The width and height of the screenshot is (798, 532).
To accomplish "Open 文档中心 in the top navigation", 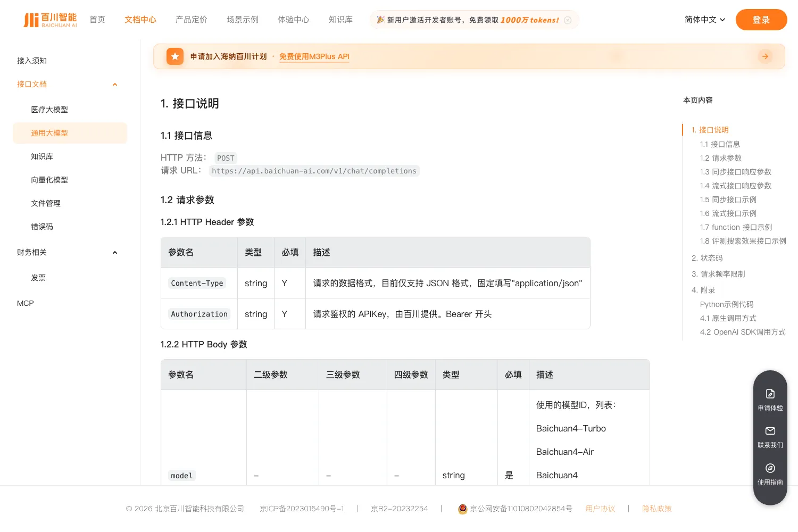I will point(140,20).
